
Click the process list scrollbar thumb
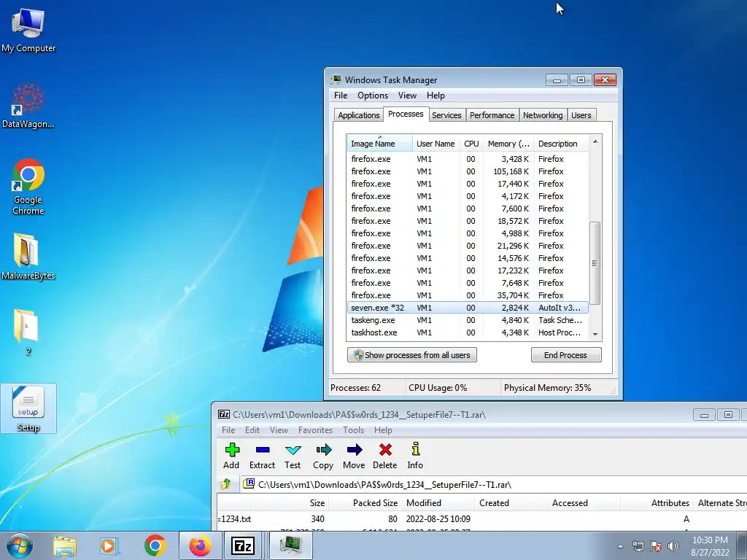pos(595,262)
